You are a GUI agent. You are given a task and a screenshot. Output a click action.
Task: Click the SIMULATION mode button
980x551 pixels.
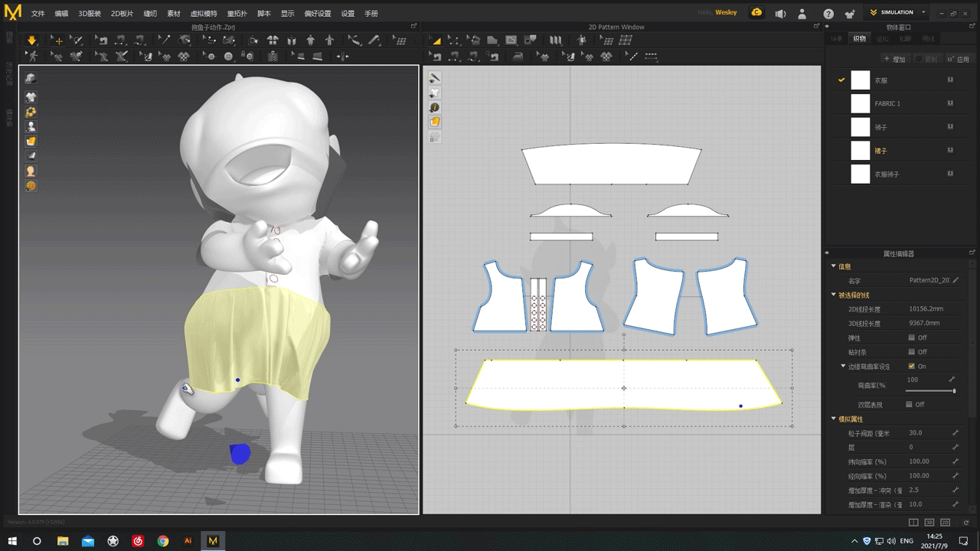(x=893, y=12)
